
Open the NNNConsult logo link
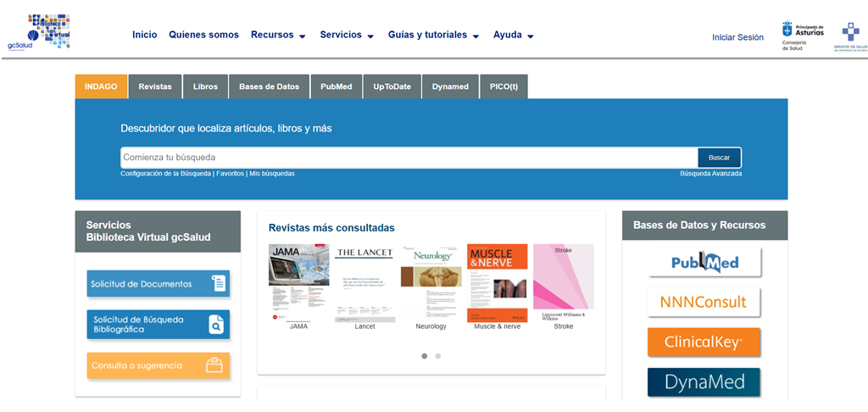tap(704, 302)
